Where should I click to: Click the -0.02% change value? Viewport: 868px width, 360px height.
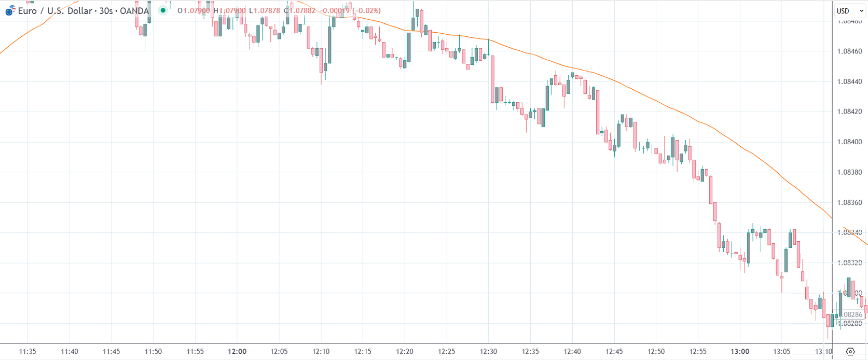coord(366,11)
